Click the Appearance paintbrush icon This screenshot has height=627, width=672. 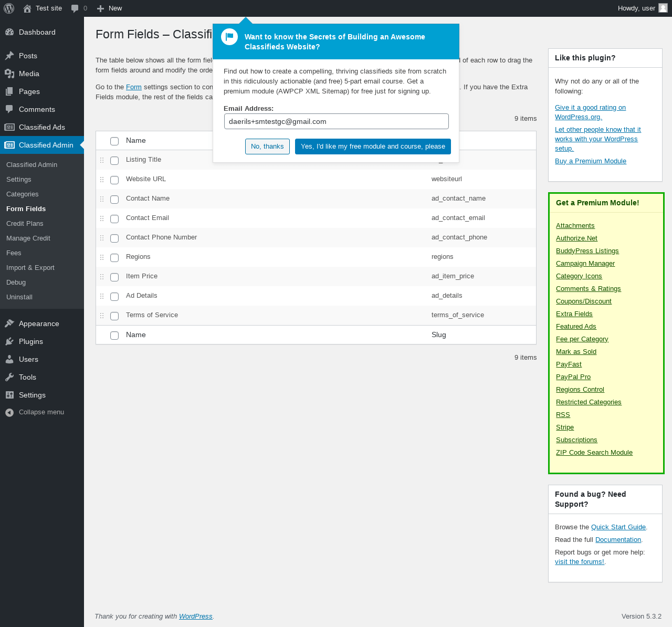pyautogui.click(x=9, y=323)
